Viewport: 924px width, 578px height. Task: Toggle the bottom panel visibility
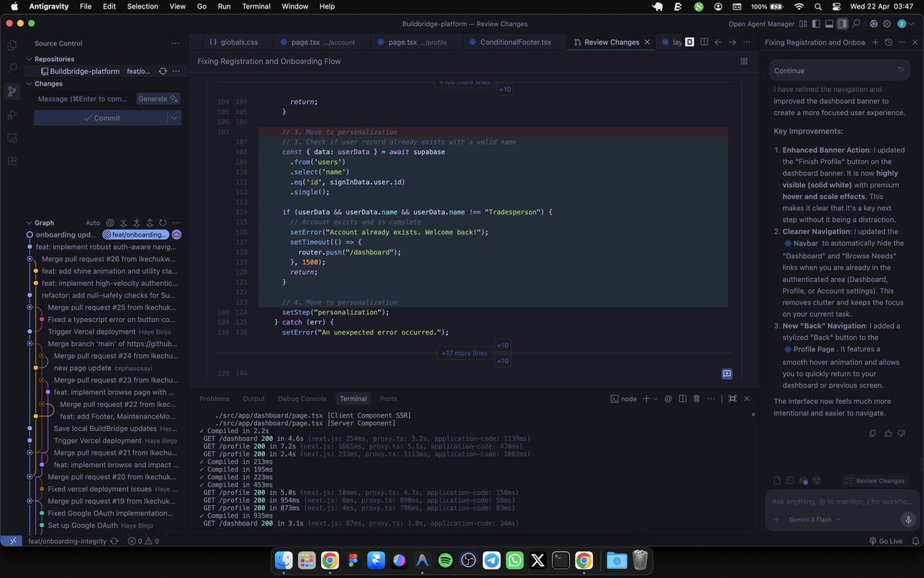(829, 24)
